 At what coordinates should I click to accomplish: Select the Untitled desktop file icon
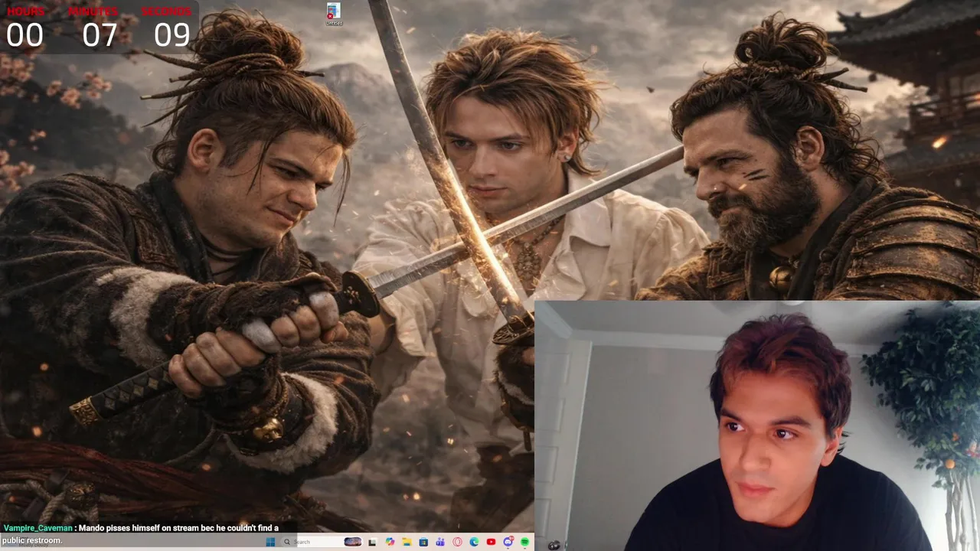click(x=333, y=14)
